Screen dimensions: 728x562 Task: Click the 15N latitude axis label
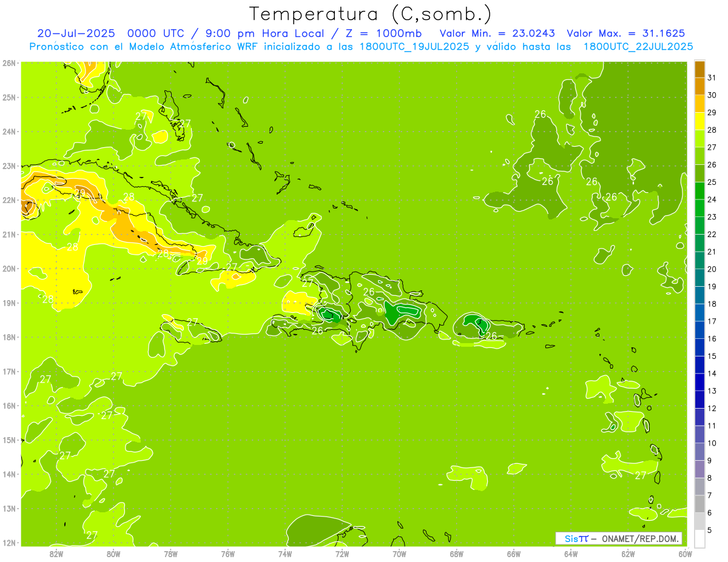point(8,440)
